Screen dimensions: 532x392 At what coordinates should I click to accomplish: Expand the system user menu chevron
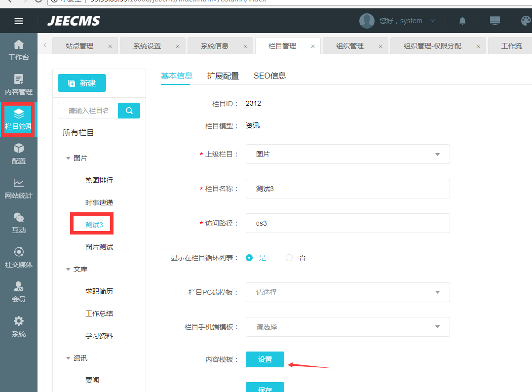[432, 21]
